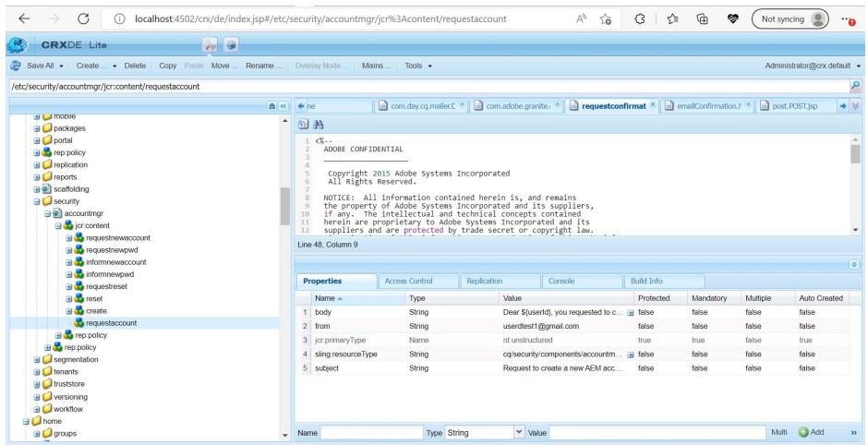This screenshot has width=868, height=445.
Task: Click the Copy toolbar button
Action: (x=168, y=66)
